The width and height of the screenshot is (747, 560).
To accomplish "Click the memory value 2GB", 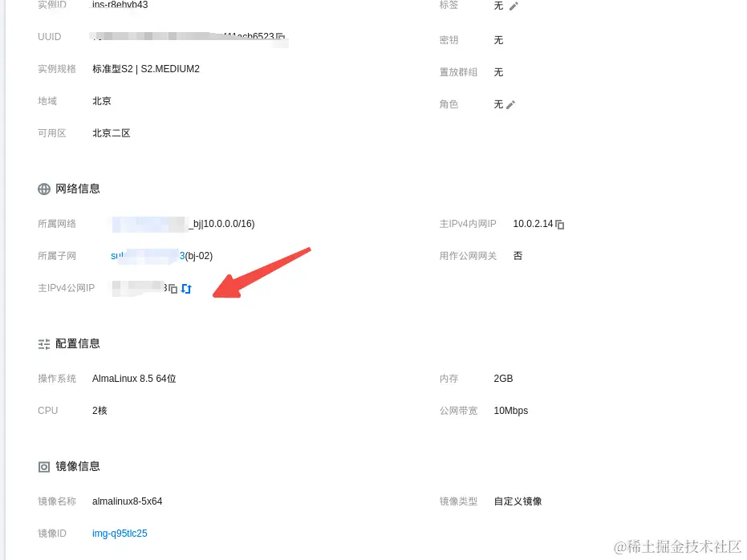I will (503, 379).
